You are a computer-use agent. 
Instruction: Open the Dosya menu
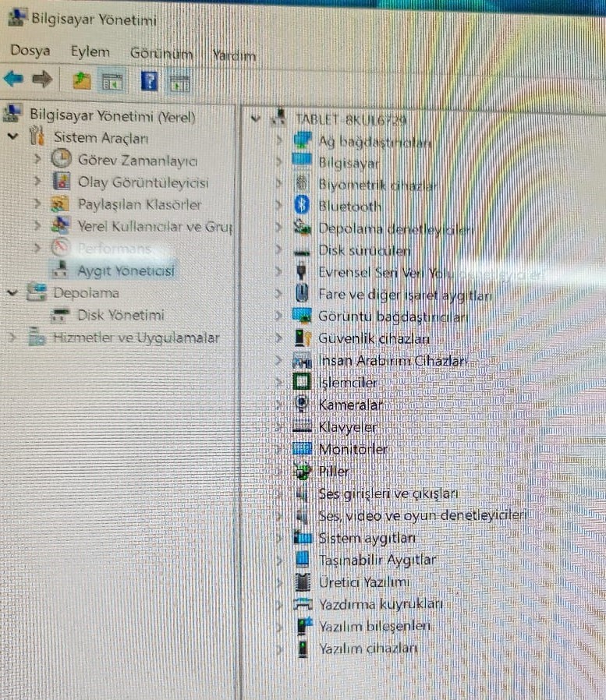point(30,51)
